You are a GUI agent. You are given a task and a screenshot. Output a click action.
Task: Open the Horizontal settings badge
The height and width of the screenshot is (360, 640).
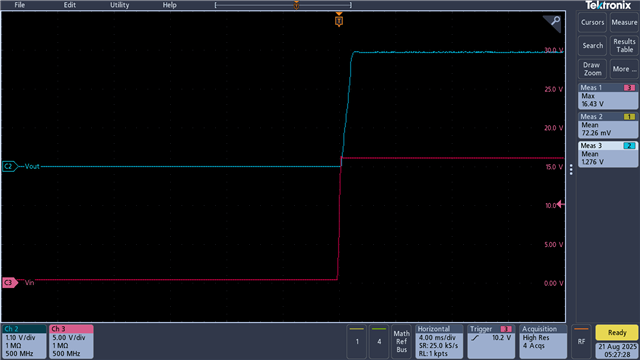(x=439, y=341)
